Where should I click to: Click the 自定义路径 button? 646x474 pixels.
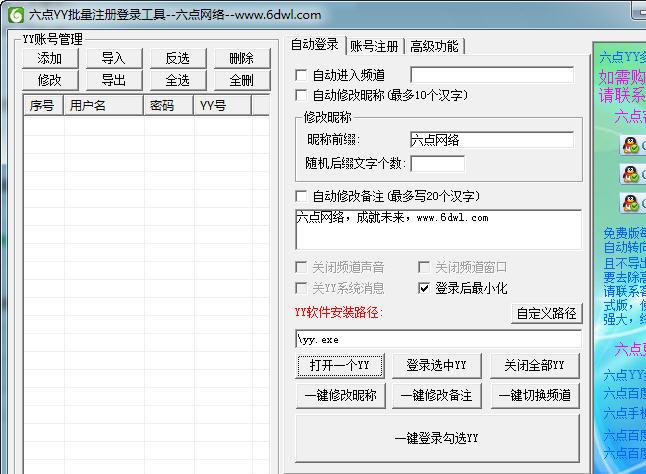pos(545,313)
